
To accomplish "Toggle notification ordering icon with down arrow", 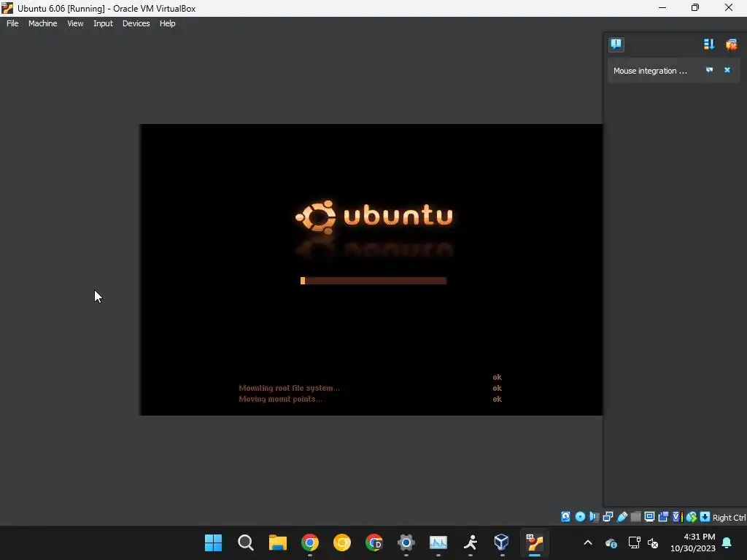I will [x=709, y=44].
